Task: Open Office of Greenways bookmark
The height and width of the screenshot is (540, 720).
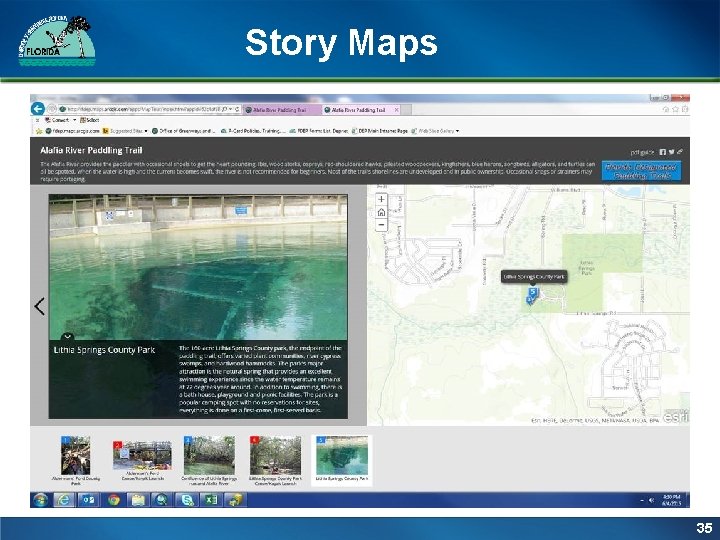Action: click(x=184, y=131)
